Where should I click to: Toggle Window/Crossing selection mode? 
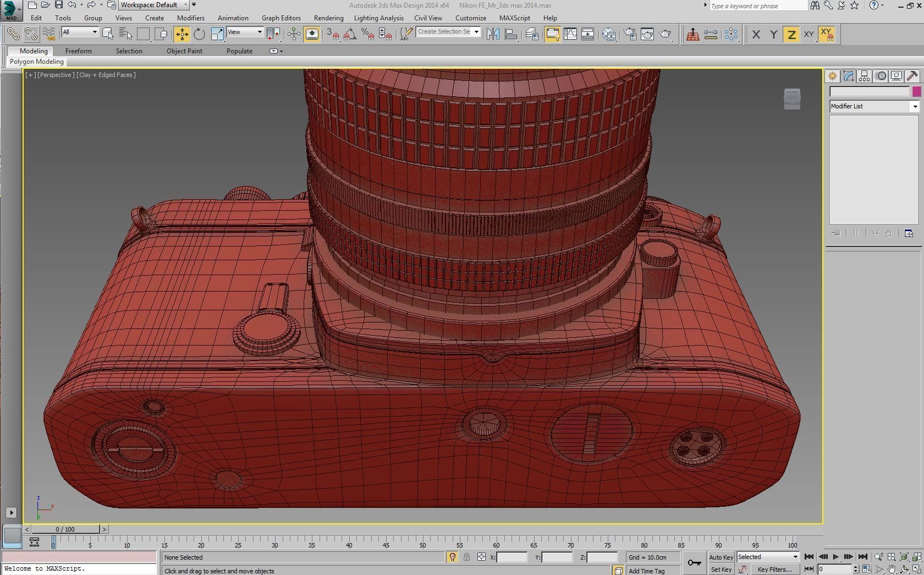(x=161, y=34)
